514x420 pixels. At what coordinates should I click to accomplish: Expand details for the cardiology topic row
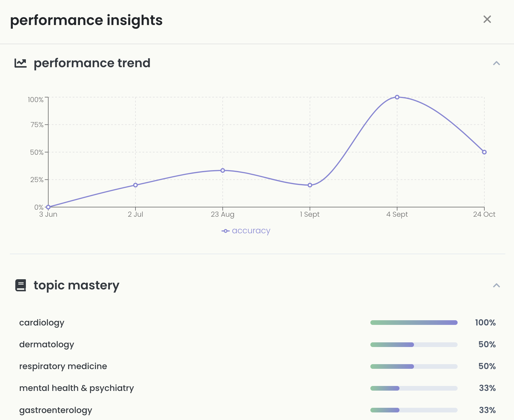pos(41,323)
